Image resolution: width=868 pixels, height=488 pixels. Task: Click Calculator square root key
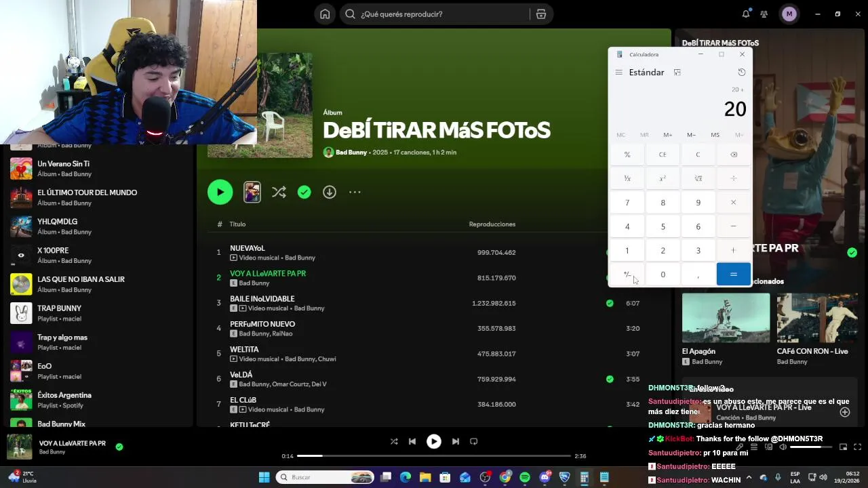pyautogui.click(x=698, y=178)
